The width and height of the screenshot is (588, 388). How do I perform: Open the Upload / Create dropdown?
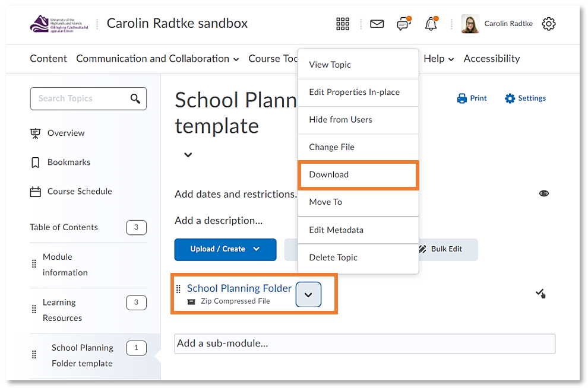point(225,249)
